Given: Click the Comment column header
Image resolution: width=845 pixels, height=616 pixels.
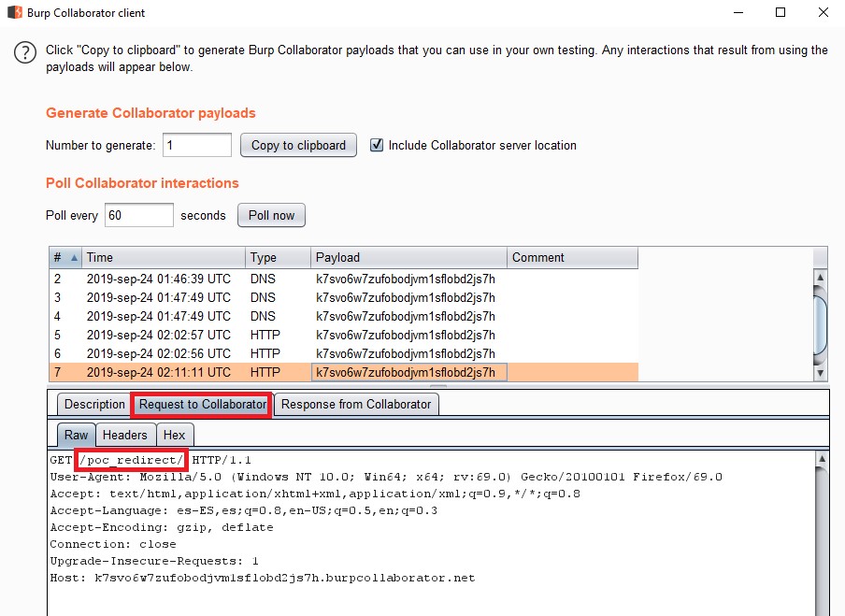Looking at the screenshot, I should click(572, 258).
